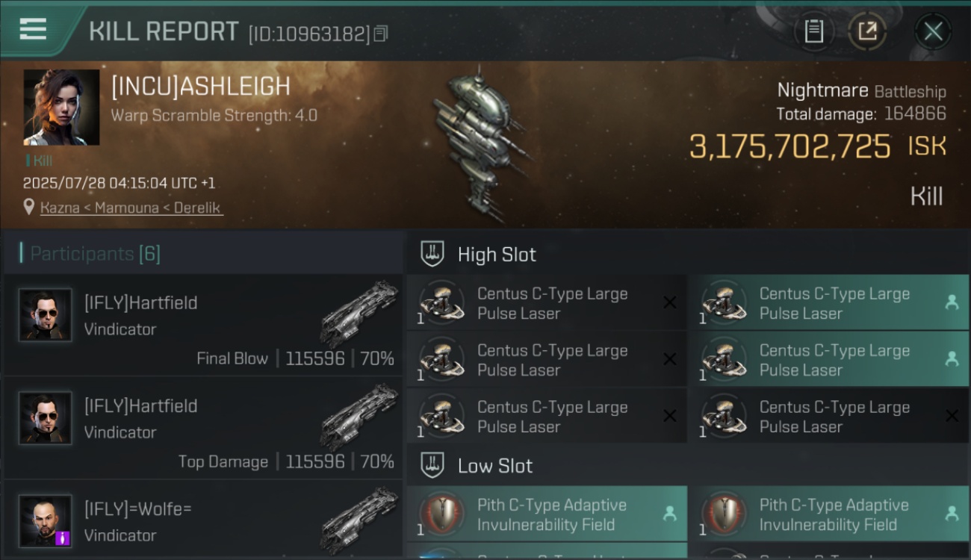Select left Pith C-Type Adaptive Invulnerability Field
Image resolution: width=971 pixels, height=560 pixels.
click(x=547, y=514)
